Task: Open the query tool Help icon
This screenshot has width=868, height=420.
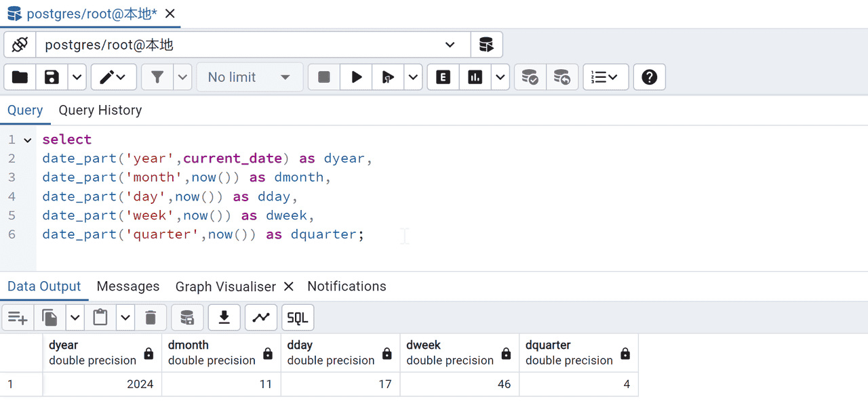Action: (x=649, y=77)
